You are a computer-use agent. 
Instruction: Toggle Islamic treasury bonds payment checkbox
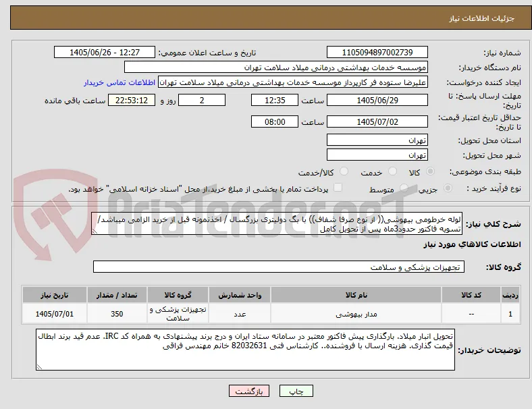338,188
